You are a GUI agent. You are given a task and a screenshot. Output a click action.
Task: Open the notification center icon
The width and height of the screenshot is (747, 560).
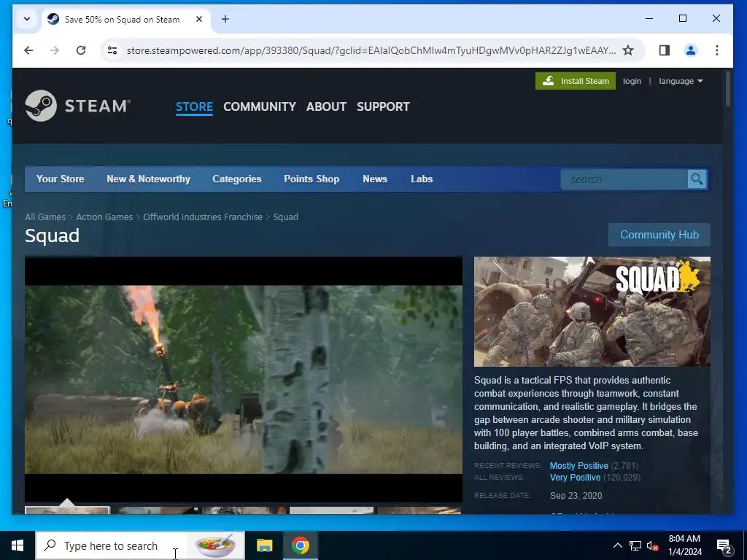[724, 546]
